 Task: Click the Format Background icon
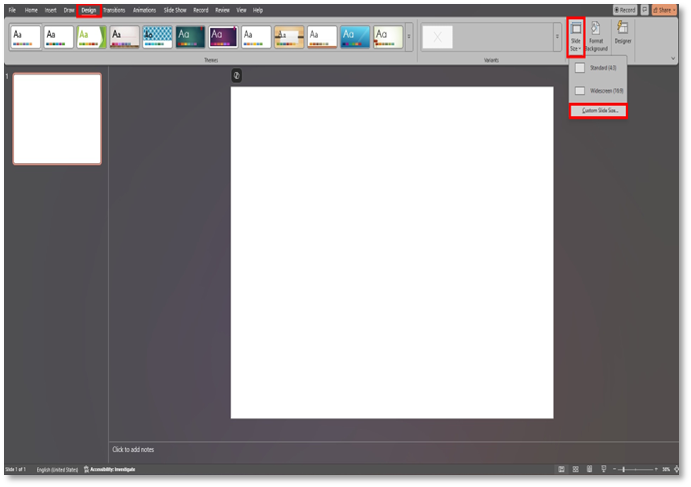596,36
